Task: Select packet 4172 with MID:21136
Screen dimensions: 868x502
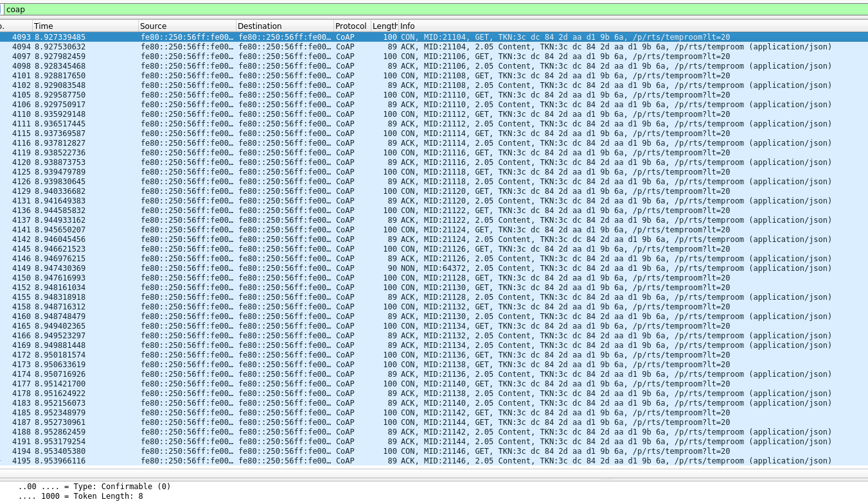Action: [257, 355]
